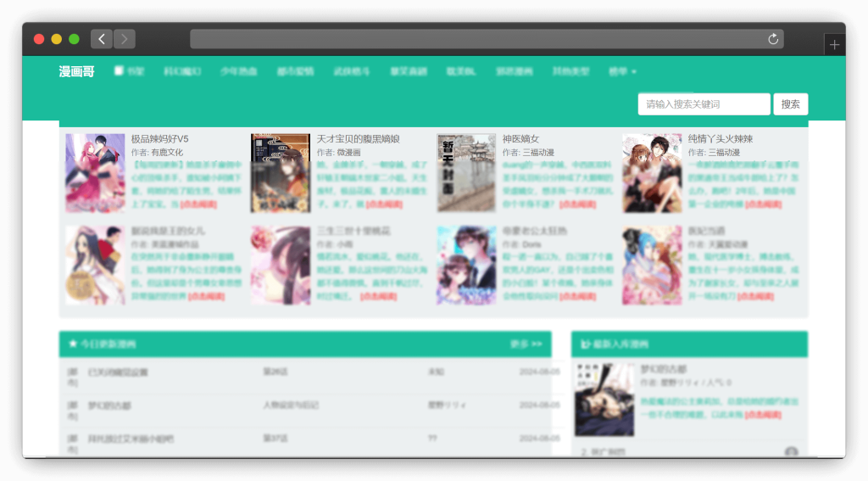The height and width of the screenshot is (481, 868).
Task: Open the 纯情丫头火辣辣 cover thumbnail
Action: pyautogui.click(x=652, y=173)
